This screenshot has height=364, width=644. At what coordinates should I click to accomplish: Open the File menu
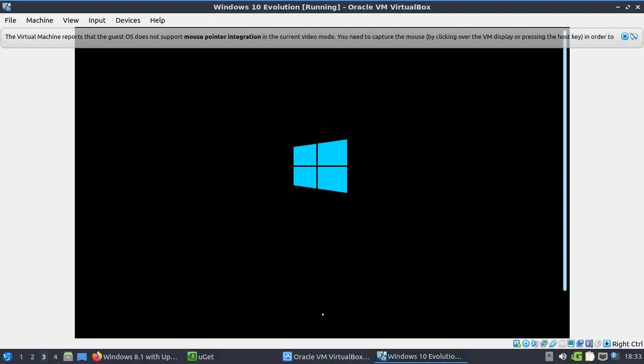(10, 20)
